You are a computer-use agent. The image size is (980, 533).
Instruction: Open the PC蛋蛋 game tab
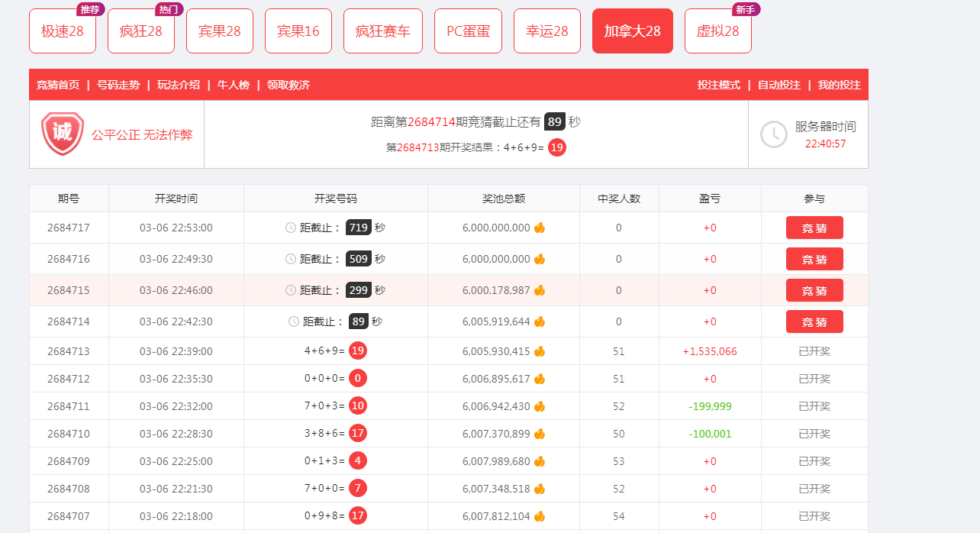(468, 31)
